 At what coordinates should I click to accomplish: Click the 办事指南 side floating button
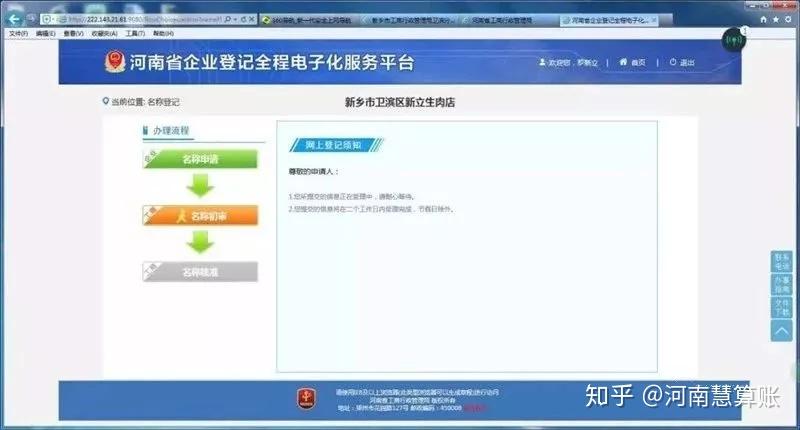pos(782,285)
